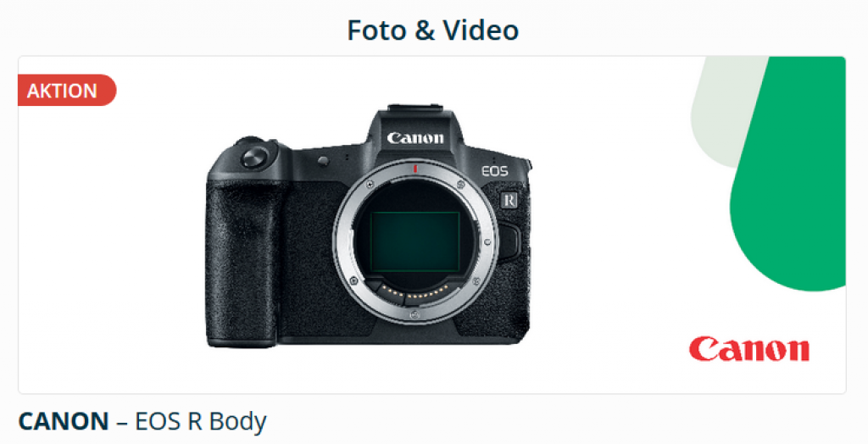This screenshot has width=868, height=444.
Task: Click the silver lens mount ring
Action: [x=415, y=242]
